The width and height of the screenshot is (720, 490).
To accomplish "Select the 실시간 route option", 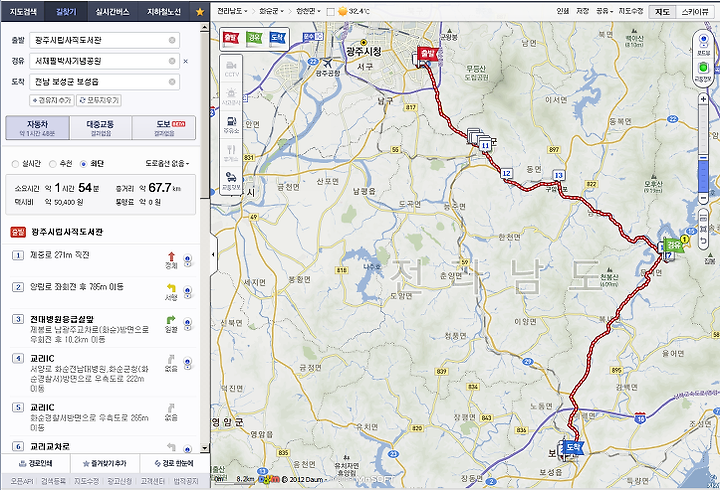I will coord(15,164).
